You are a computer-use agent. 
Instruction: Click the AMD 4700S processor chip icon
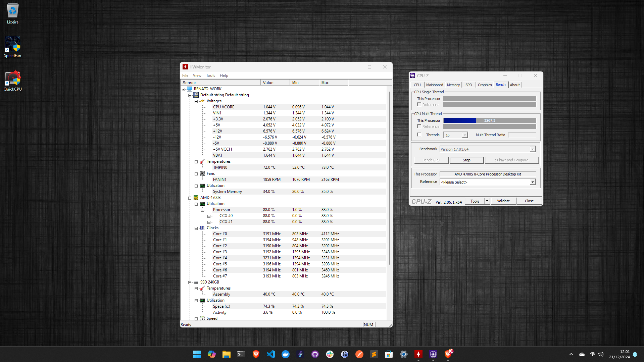[196, 198]
